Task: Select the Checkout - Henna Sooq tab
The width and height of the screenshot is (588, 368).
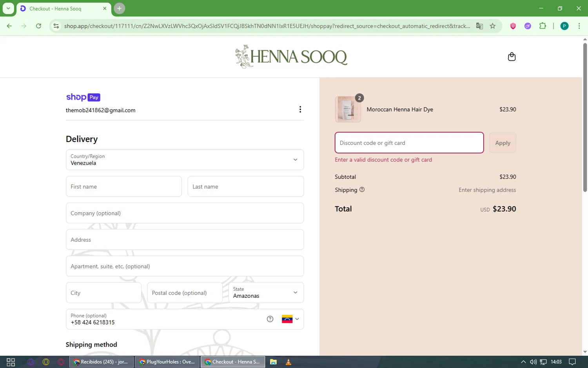Action: [64, 9]
